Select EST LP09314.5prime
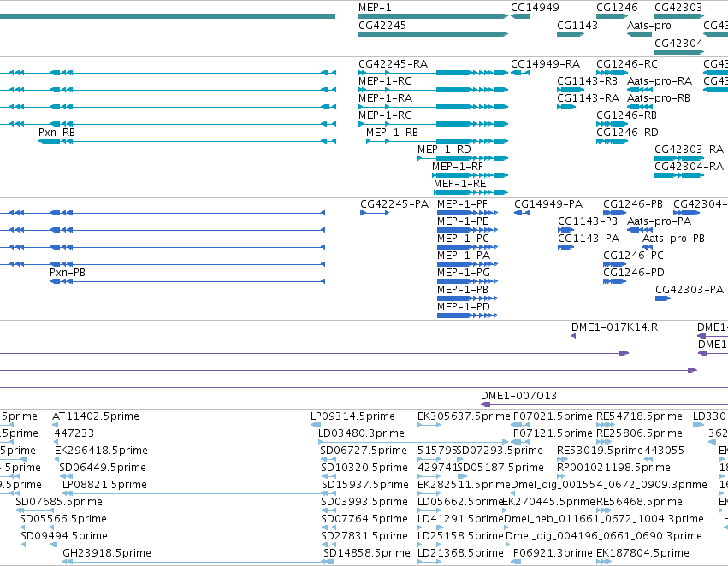728x566 pixels. (x=316, y=425)
